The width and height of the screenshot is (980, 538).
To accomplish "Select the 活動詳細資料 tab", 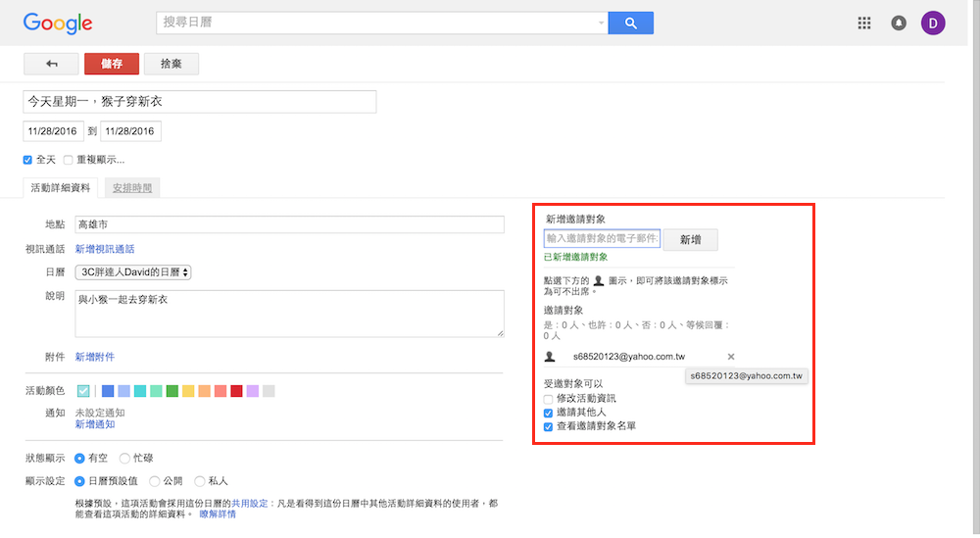I will point(61,187).
